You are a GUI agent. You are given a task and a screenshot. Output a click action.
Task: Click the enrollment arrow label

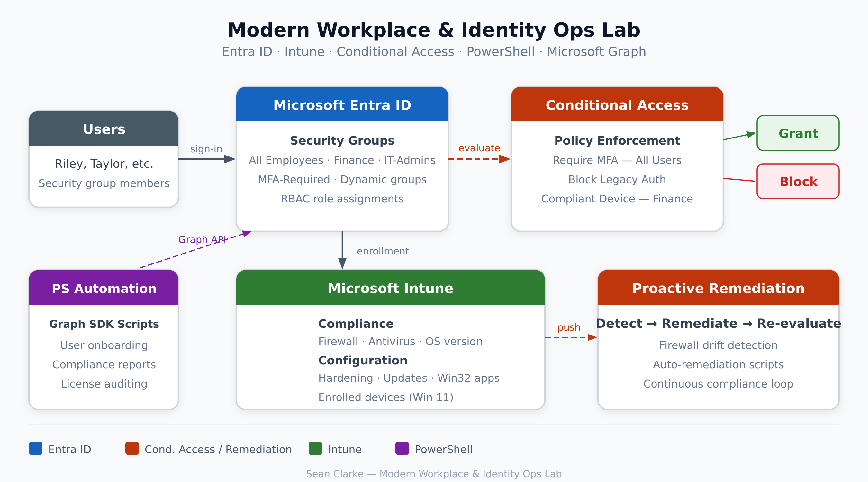tap(383, 251)
